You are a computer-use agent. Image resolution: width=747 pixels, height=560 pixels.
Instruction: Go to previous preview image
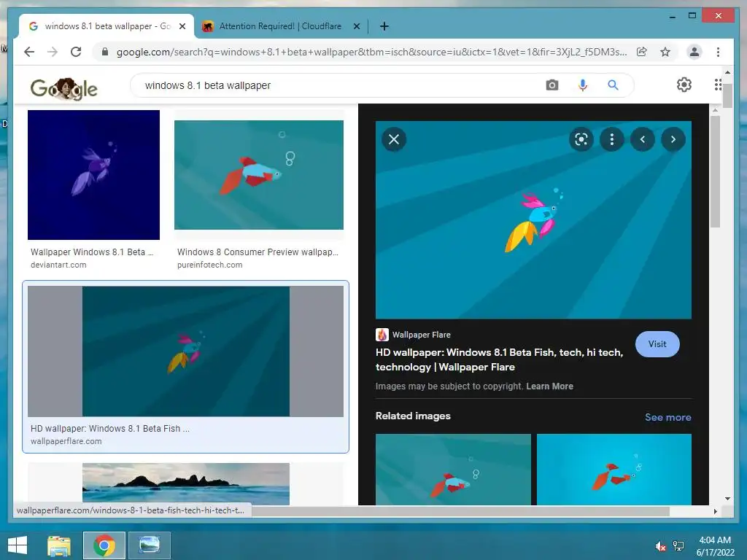click(x=643, y=139)
